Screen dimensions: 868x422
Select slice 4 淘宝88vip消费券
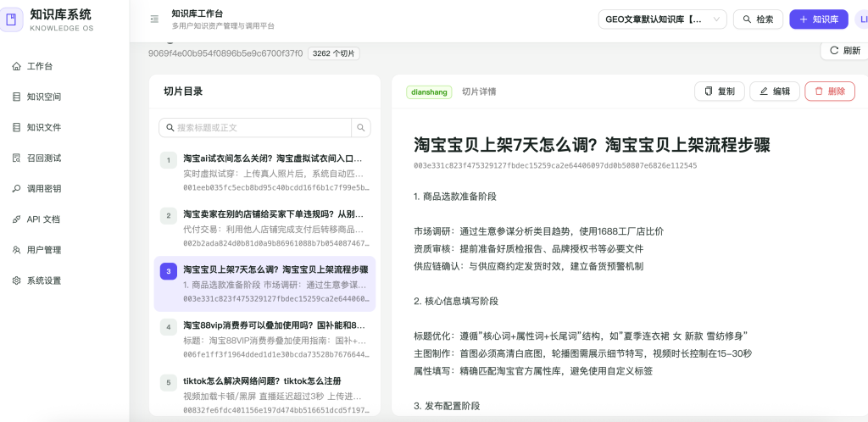click(x=264, y=340)
